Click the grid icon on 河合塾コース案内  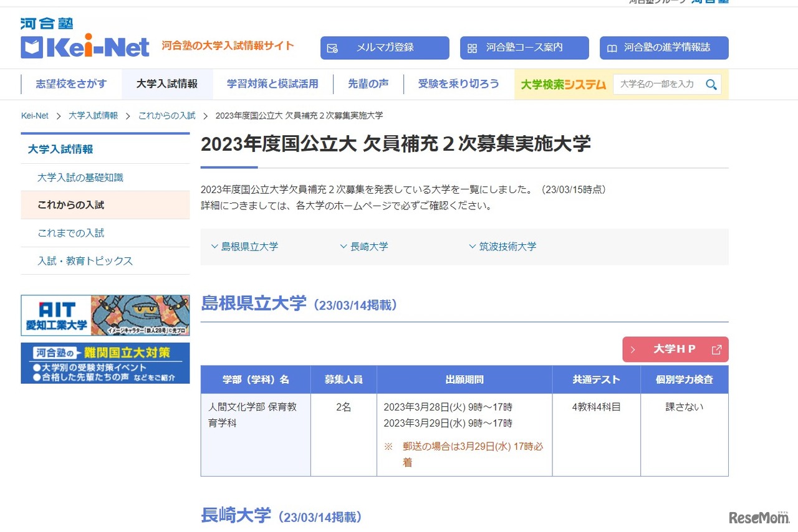click(472, 48)
